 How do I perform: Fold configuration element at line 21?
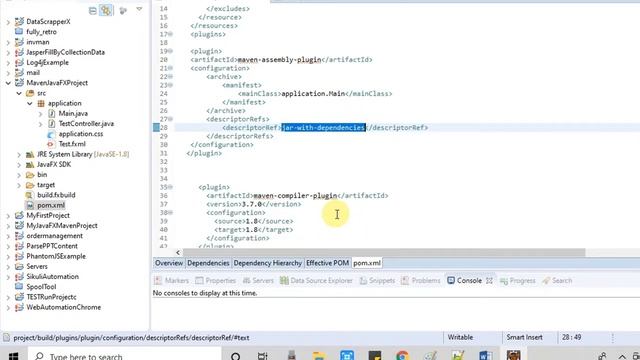(x=171, y=68)
